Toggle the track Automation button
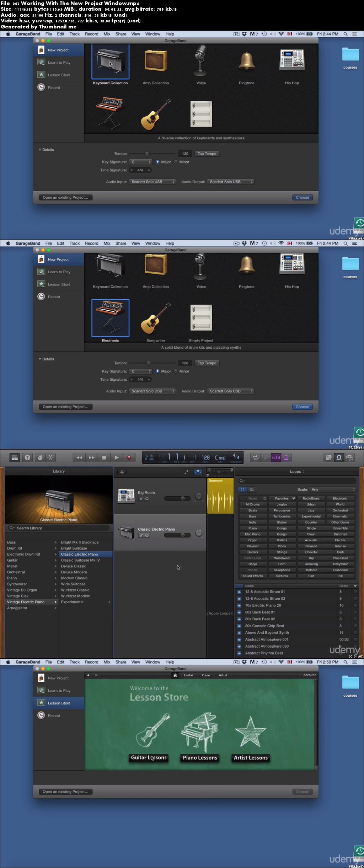364x868 pixels. point(186,472)
